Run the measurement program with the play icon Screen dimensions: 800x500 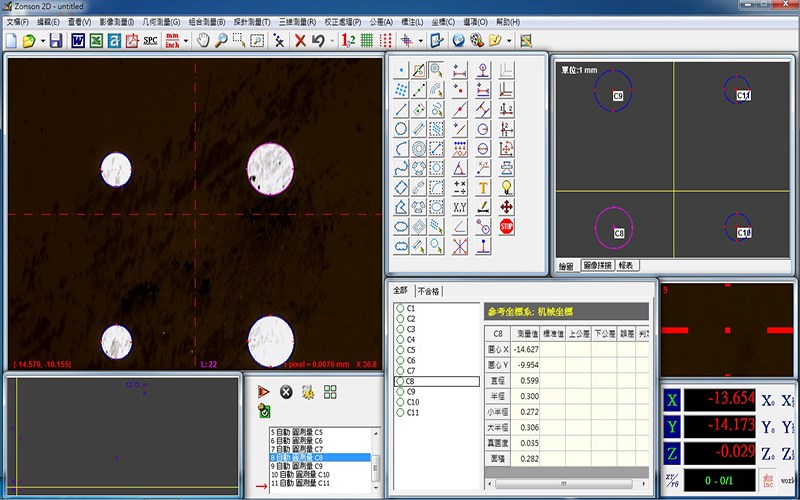coord(263,392)
